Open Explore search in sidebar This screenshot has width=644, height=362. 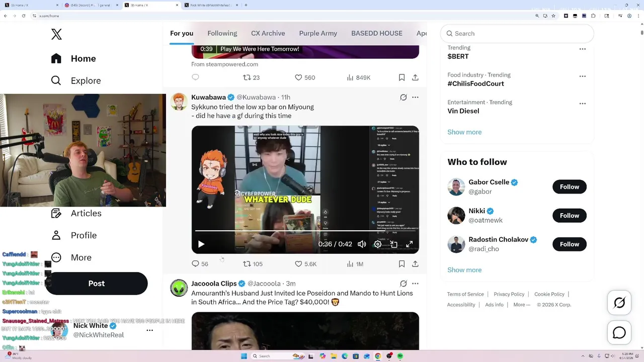[76, 80]
